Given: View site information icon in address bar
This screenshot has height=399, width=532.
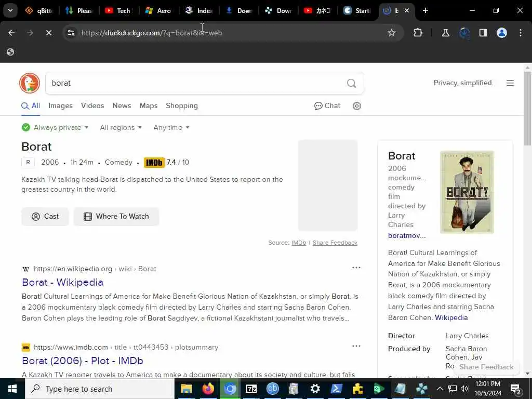Looking at the screenshot, I should (71, 33).
